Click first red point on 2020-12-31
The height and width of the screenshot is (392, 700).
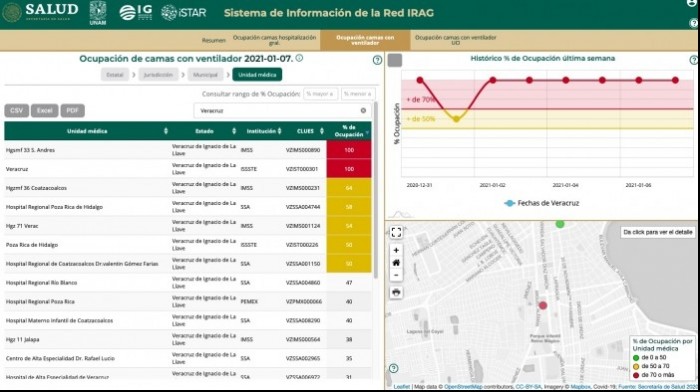click(x=420, y=80)
